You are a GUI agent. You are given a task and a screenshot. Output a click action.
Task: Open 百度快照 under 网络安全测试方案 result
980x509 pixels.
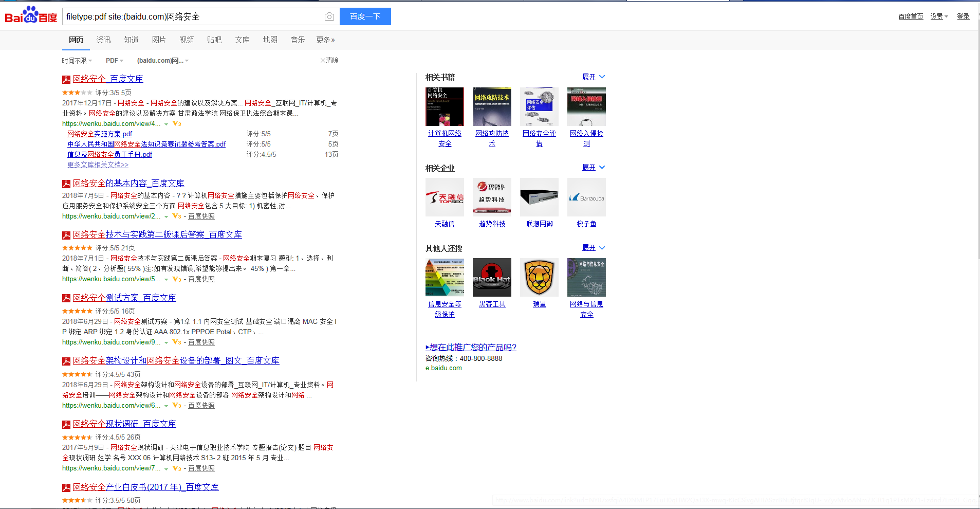201,342
